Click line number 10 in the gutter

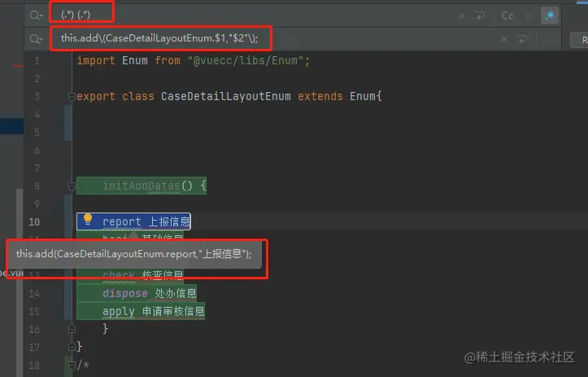34,222
